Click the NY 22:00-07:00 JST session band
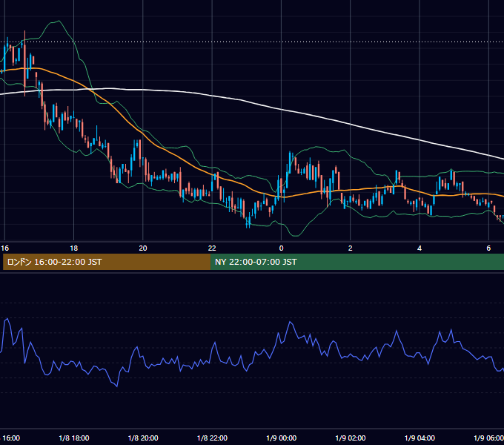Viewport: 504px width, 445px height. coord(357,262)
